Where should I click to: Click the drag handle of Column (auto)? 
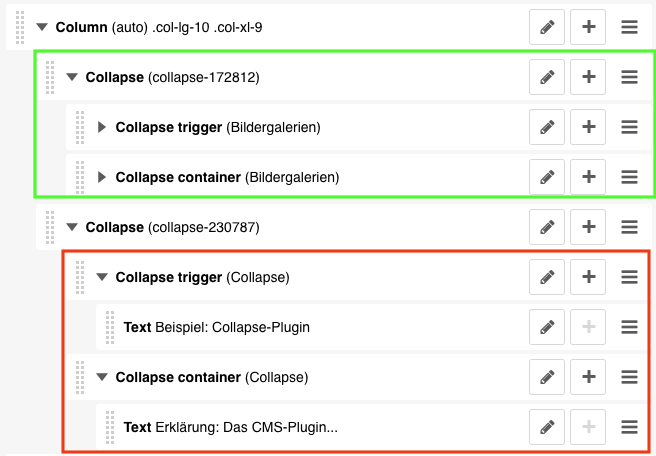[x=21, y=28]
